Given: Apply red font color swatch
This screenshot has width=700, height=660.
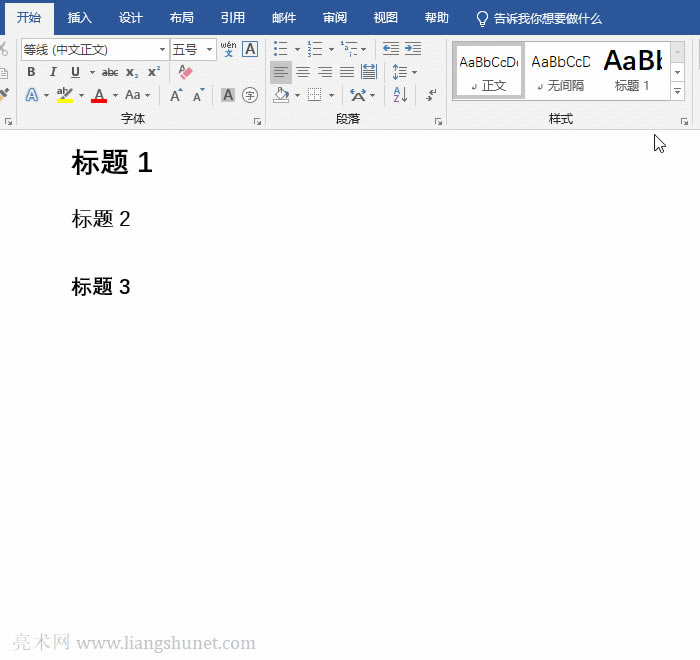Looking at the screenshot, I should [99, 95].
